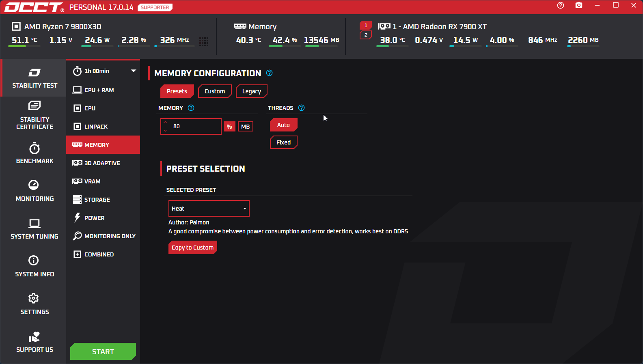This screenshot has width=643, height=364.
Task: Open the Heat preset dropdown
Action: [209, 209]
